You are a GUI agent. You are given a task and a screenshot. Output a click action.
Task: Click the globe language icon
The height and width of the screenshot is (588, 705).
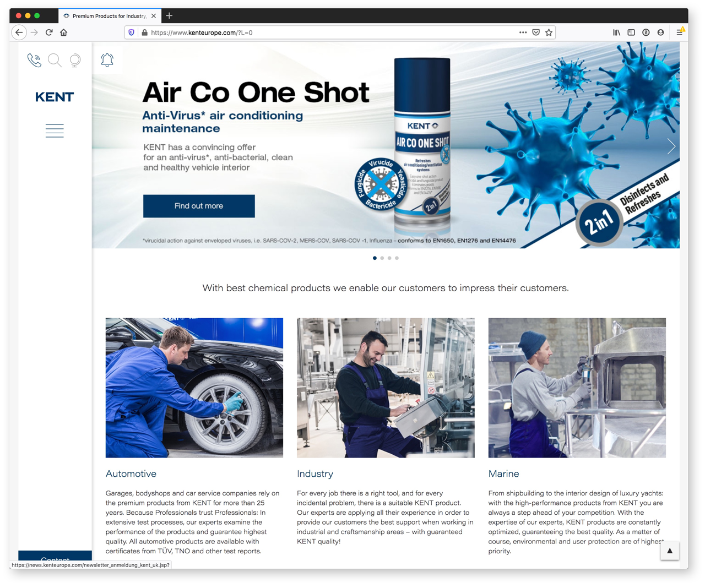tap(75, 60)
